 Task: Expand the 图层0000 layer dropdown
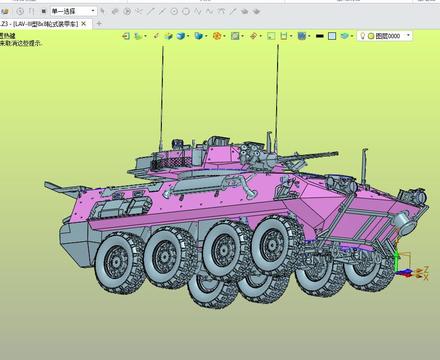[x=409, y=35]
